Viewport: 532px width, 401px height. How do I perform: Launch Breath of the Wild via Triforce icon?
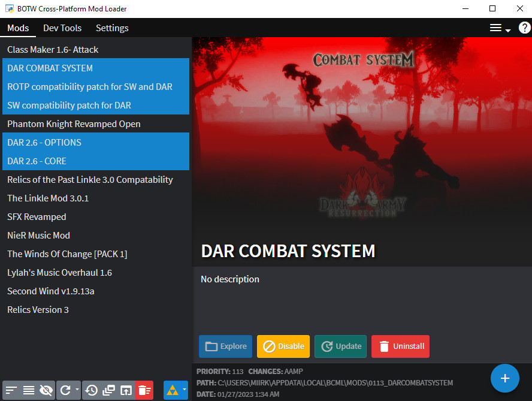[x=173, y=390]
